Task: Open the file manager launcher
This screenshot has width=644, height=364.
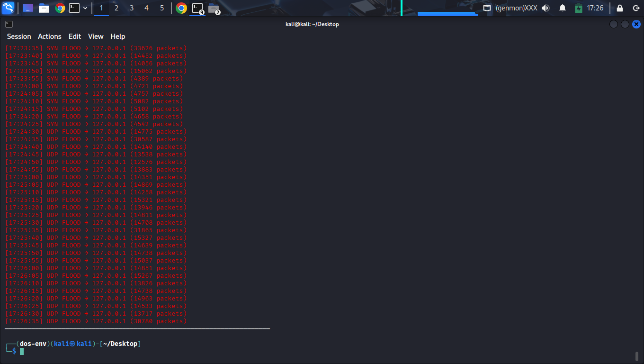Action: 44,8
